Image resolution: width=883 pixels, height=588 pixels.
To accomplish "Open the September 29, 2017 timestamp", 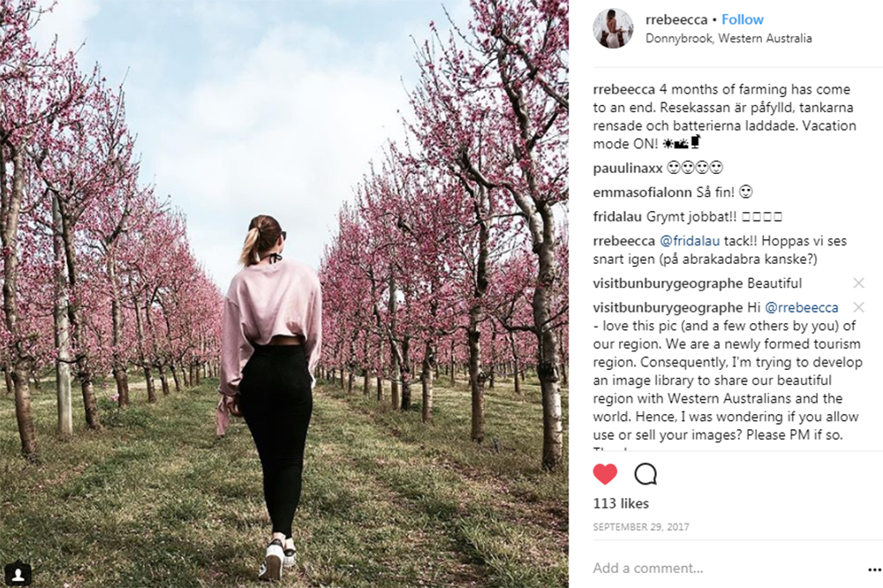I will point(641,527).
